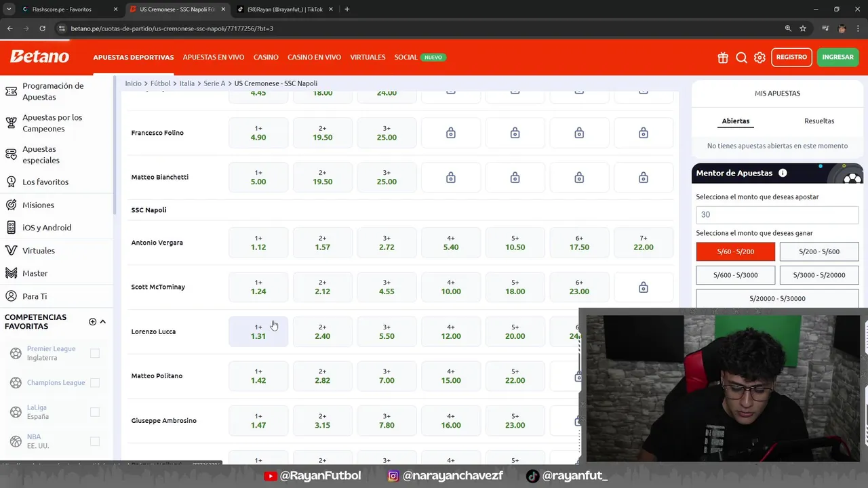Screen dimensions: 868x488
Task: Click the Programación de Apuestas sidebar icon
Action: coord(11,91)
